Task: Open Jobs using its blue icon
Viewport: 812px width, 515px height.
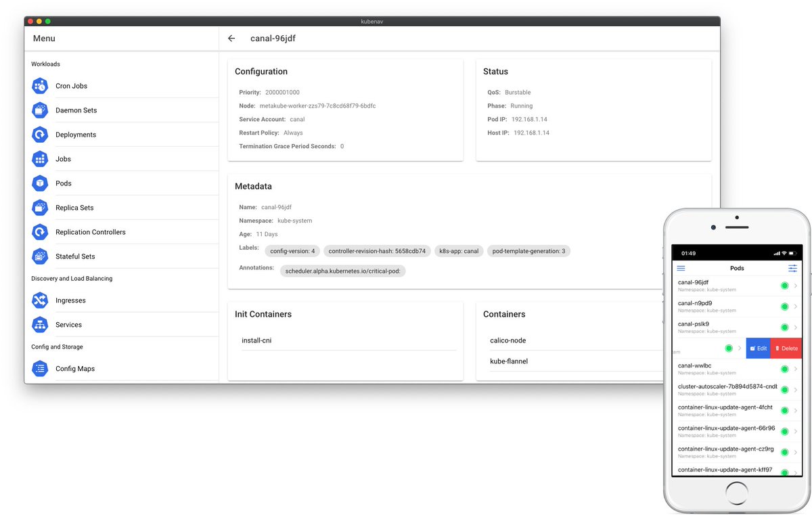Action: [x=41, y=159]
